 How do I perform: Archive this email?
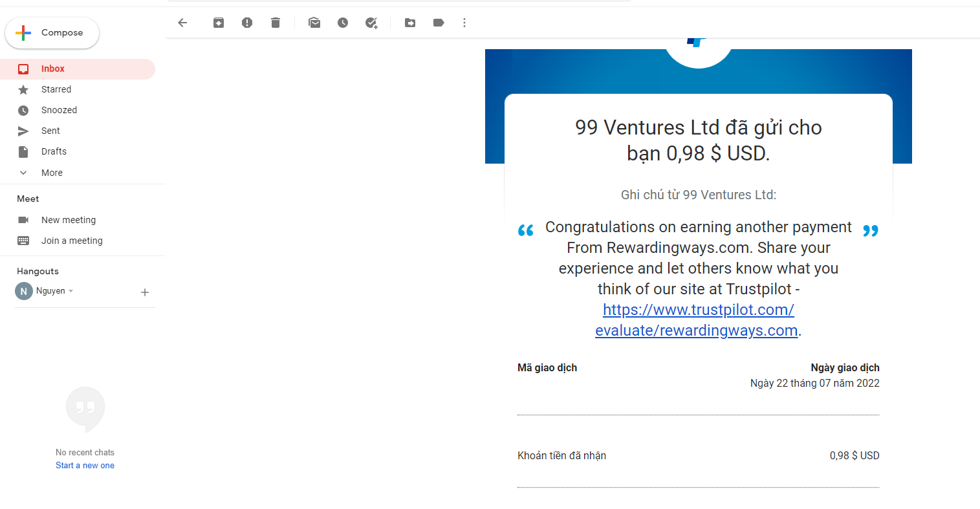tap(219, 23)
